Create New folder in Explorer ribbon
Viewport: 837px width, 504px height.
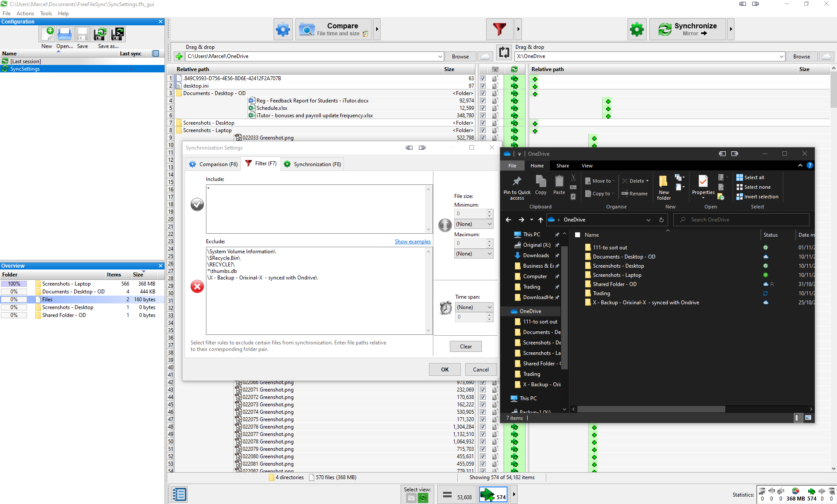tap(664, 187)
